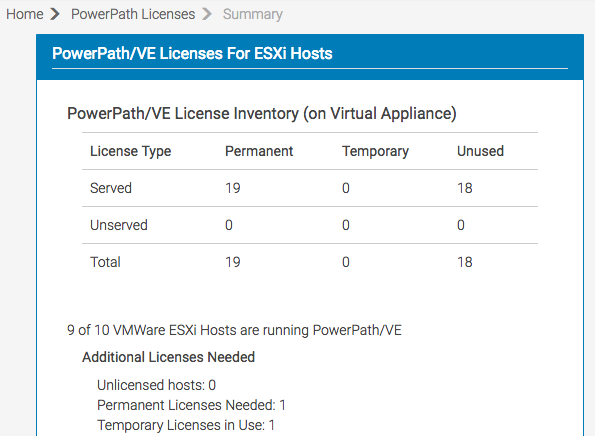
Task: Click the Permanent Licenses Needed line
Action: 192,405
